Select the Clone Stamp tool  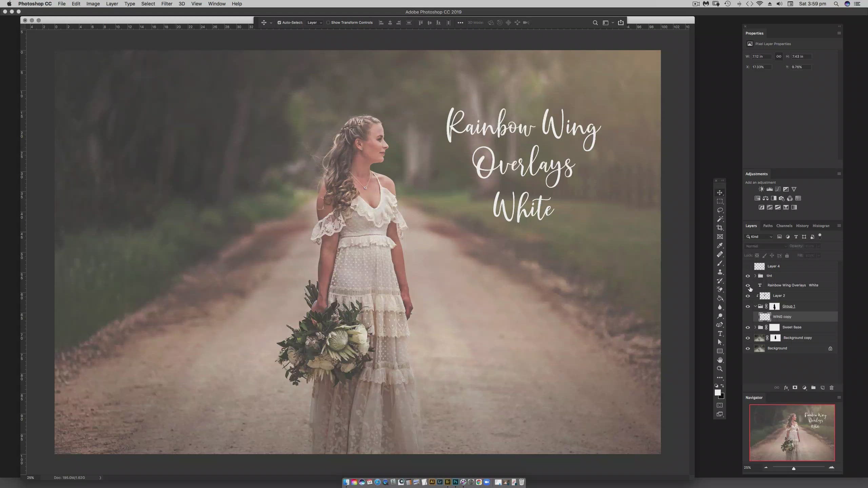coord(720,272)
